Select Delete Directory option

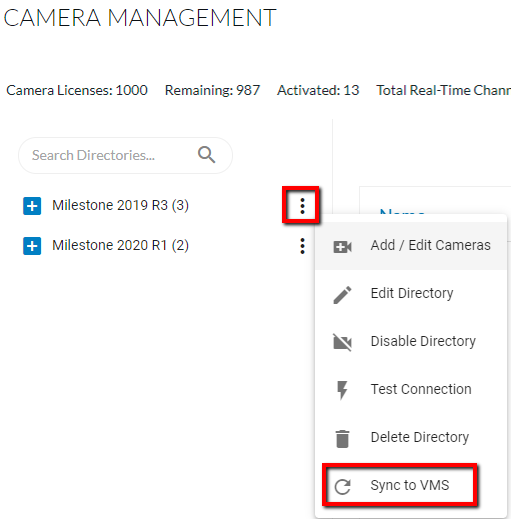point(411,437)
